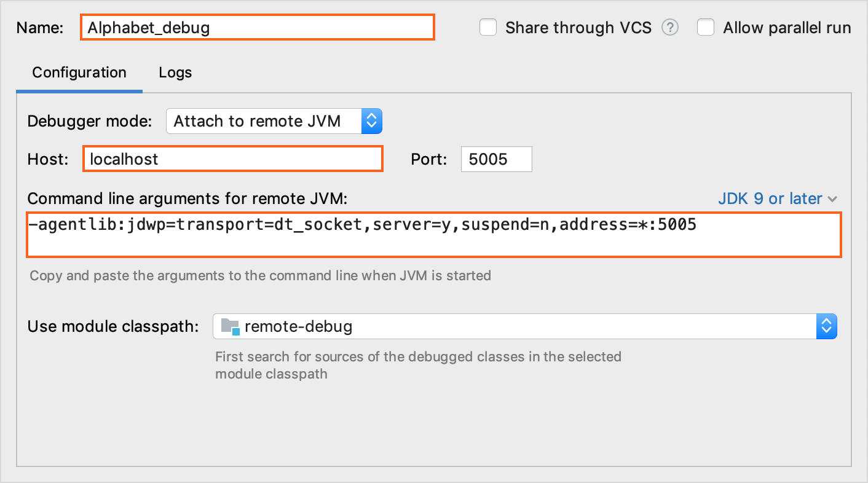Click the blue stepper arrows on Debugger mode

click(372, 121)
